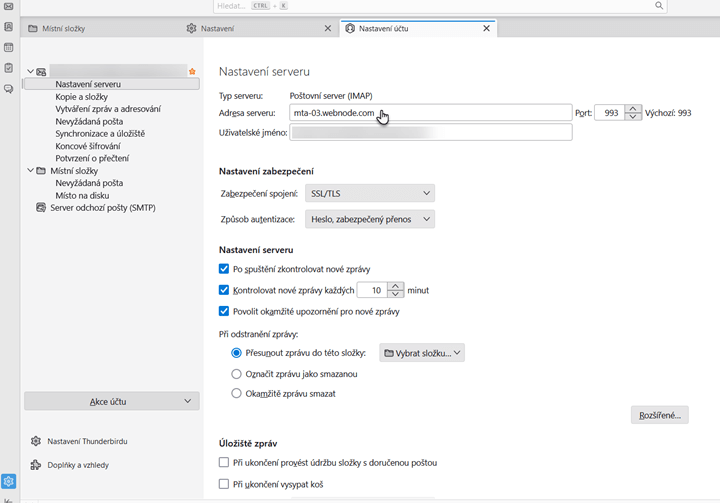
Task: Click the Rozšířené button
Action: click(x=659, y=415)
